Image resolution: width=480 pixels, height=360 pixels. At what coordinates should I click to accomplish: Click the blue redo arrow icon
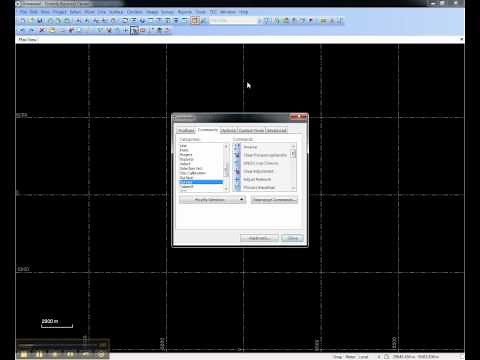[32, 30]
